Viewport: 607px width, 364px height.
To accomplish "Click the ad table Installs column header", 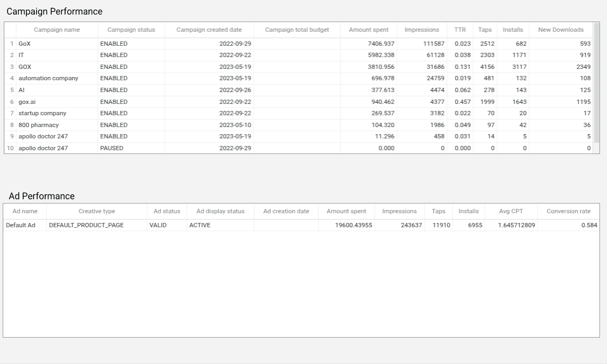I will point(468,211).
